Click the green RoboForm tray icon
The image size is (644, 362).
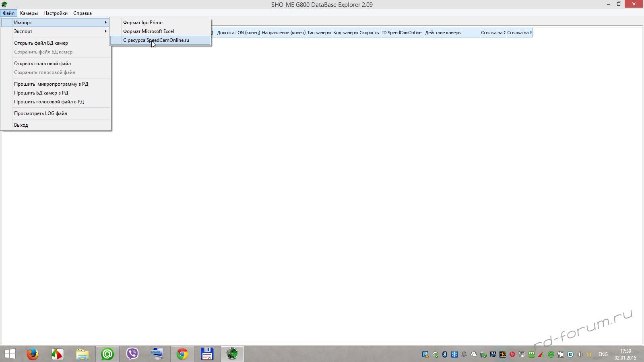pos(531,354)
